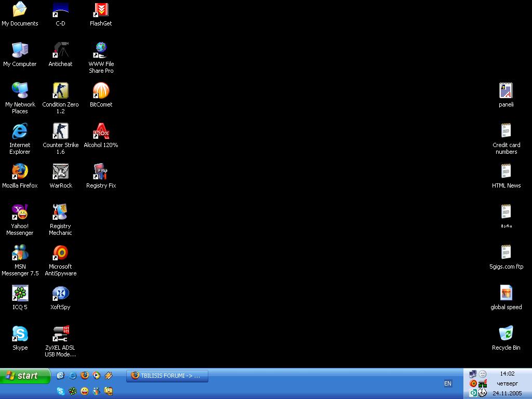Select the HTML News text file
The height and width of the screenshot is (399, 532).
pyautogui.click(x=506, y=176)
